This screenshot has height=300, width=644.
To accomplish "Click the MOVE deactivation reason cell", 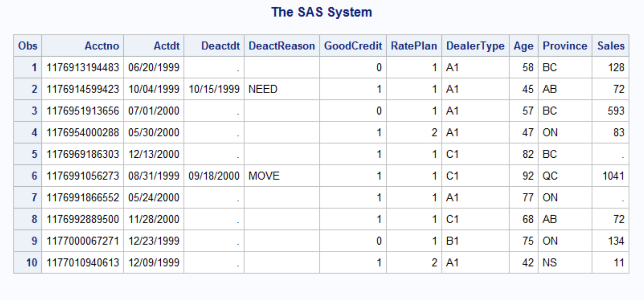I will tap(264, 176).
